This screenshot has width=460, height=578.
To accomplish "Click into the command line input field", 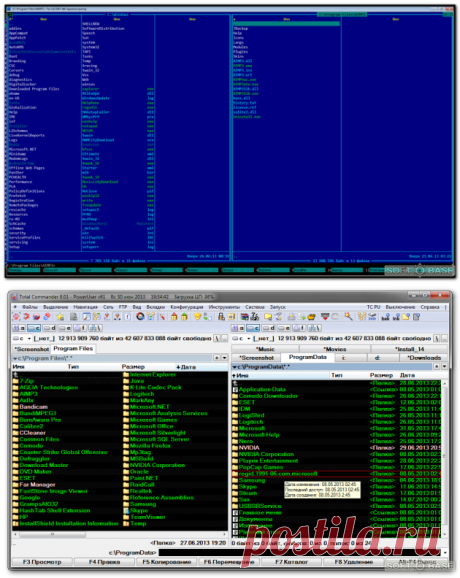I will (x=300, y=553).
